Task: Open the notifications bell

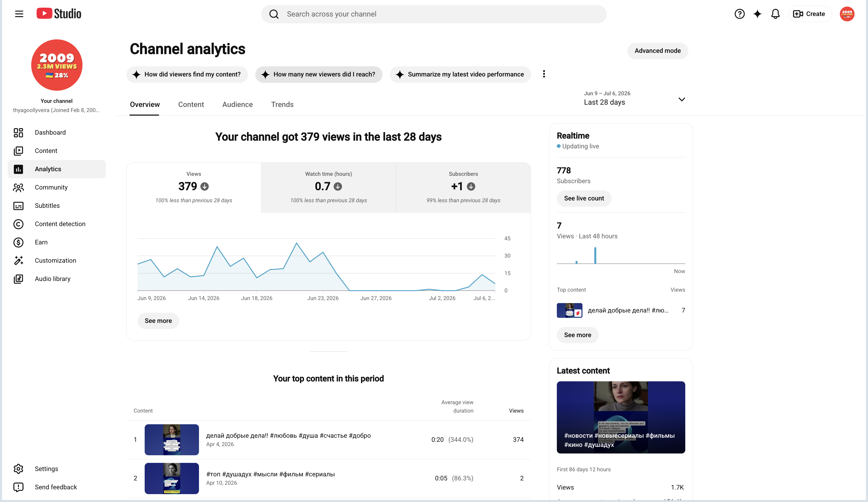Action: point(775,14)
